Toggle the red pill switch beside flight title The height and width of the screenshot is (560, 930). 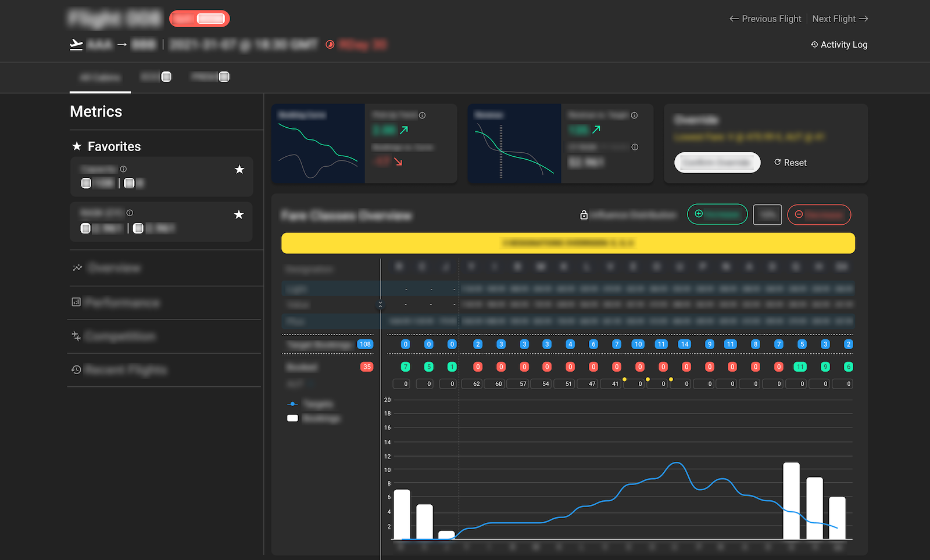tap(199, 19)
